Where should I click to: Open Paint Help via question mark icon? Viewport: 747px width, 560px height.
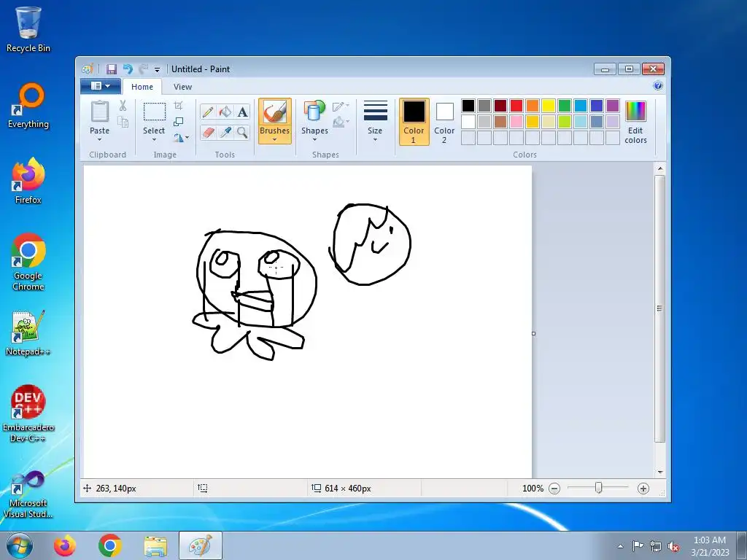point(658,86)
